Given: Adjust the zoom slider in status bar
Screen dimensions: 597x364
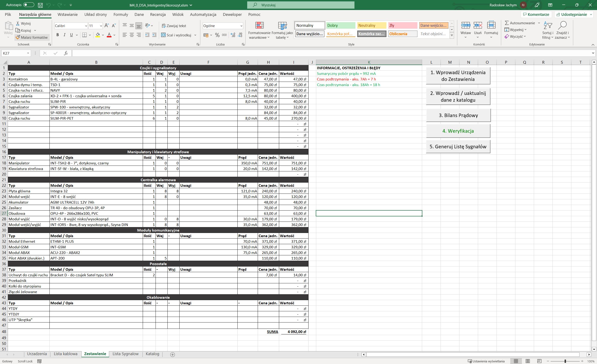Looking at the screenshot, I should [565, 361].
